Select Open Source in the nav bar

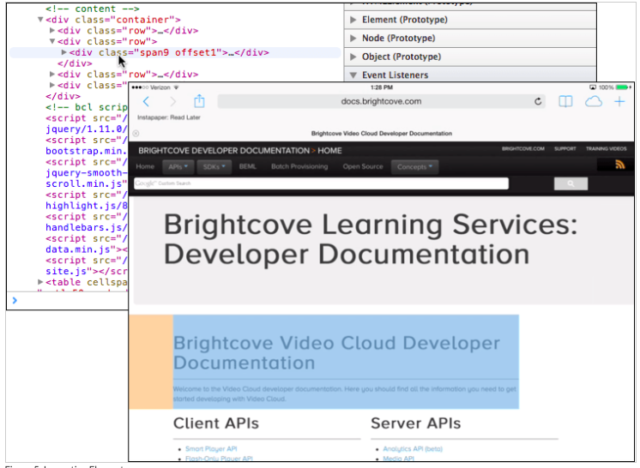(363, 166)
